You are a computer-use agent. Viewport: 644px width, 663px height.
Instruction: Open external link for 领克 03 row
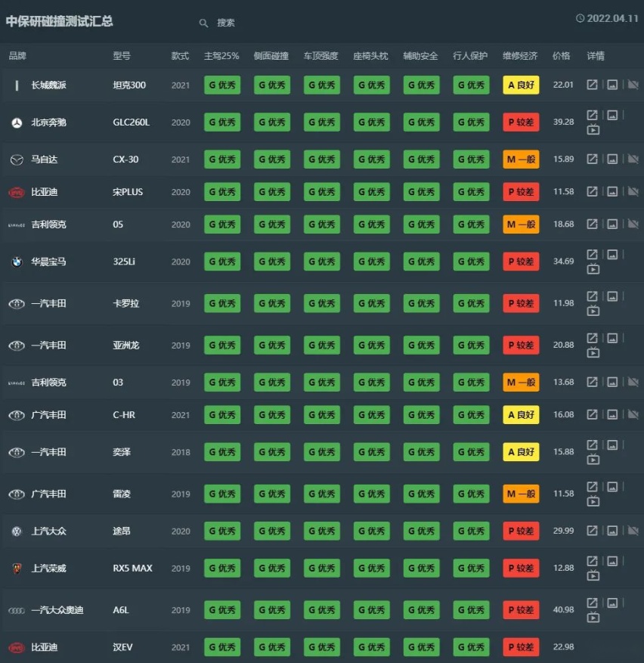coord(592,382)
